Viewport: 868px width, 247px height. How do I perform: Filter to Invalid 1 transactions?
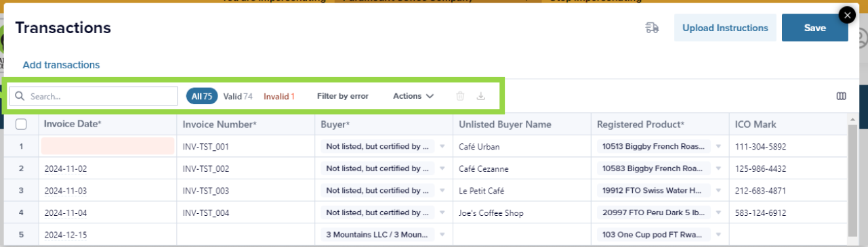279,96
